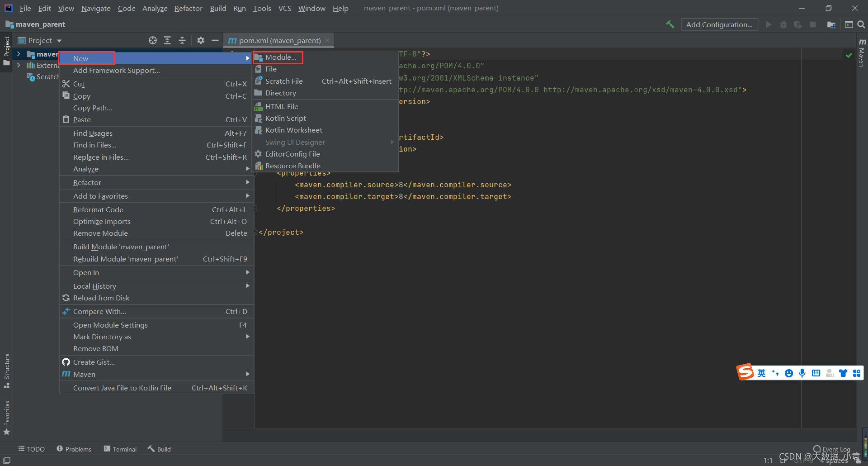The height and width of the screenshot is (466, 868).
Task: Open the TODO tool window
Action: point(32,449)
